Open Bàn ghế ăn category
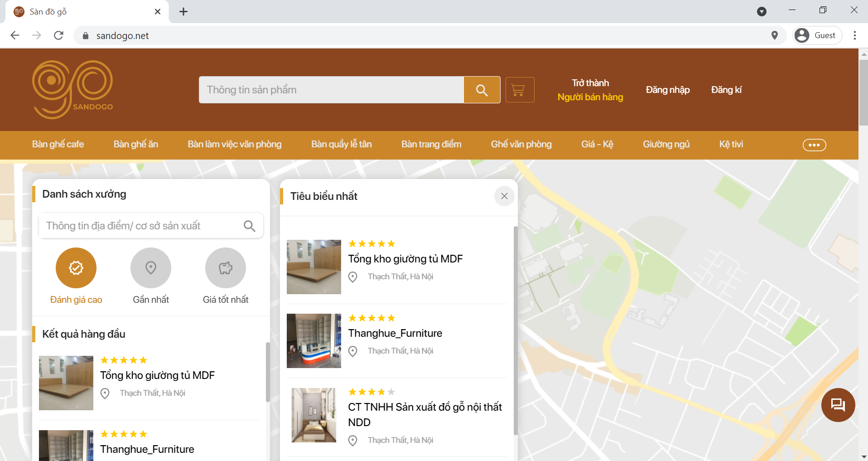868x461 pixels. point(136,144)
